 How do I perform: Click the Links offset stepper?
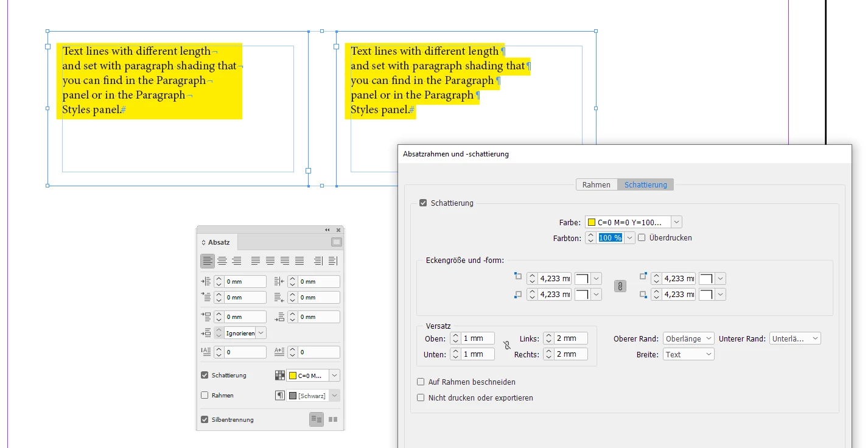(x=548, y=338)
